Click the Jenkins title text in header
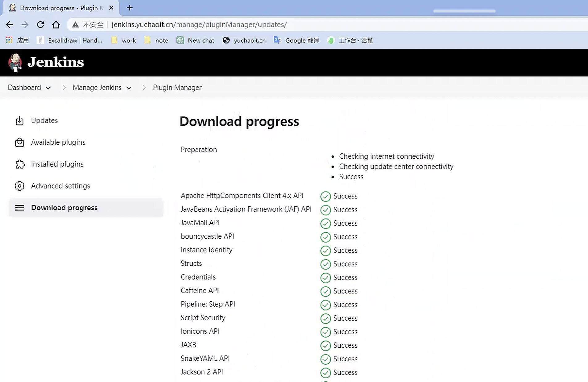Image resolution: width=588 pixels, height=382 pixels. point(56,62)
